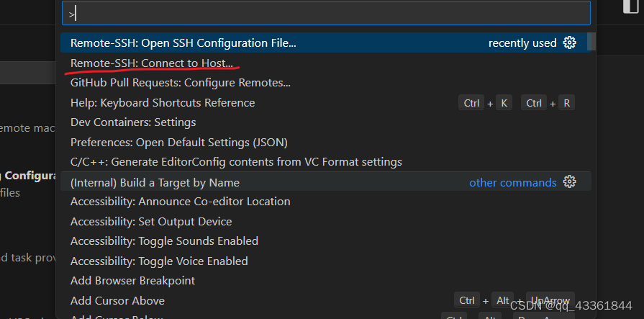644x319 pixels.
Task: Select Dev Containers: Settings command
Action: [x=326, y=122]
